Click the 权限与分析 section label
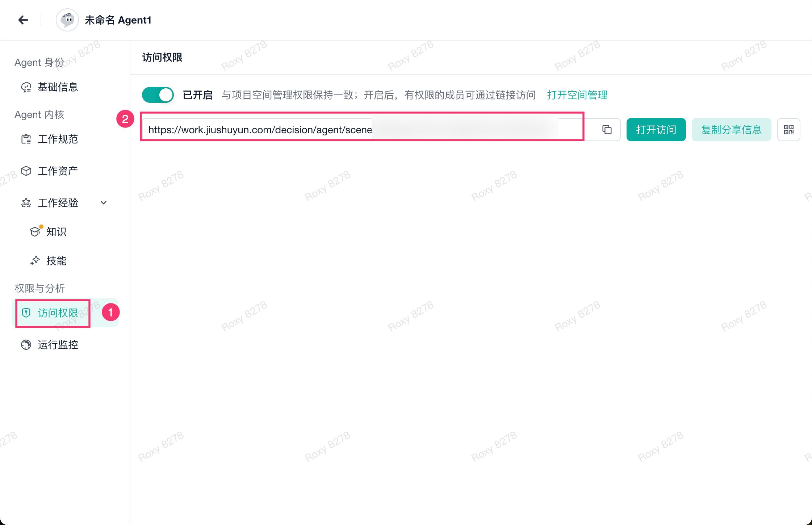 [x=39, y=288]
